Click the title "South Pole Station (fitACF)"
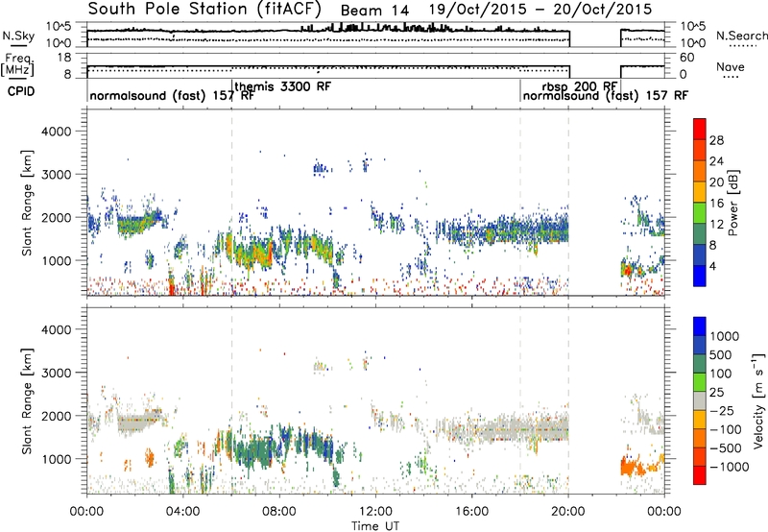 click(x=204, y=9)
